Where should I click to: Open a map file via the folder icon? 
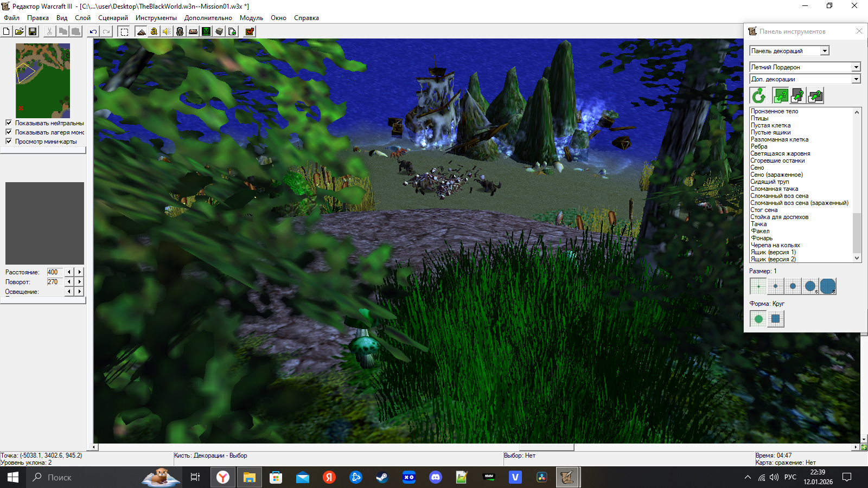tap(20, 31)
